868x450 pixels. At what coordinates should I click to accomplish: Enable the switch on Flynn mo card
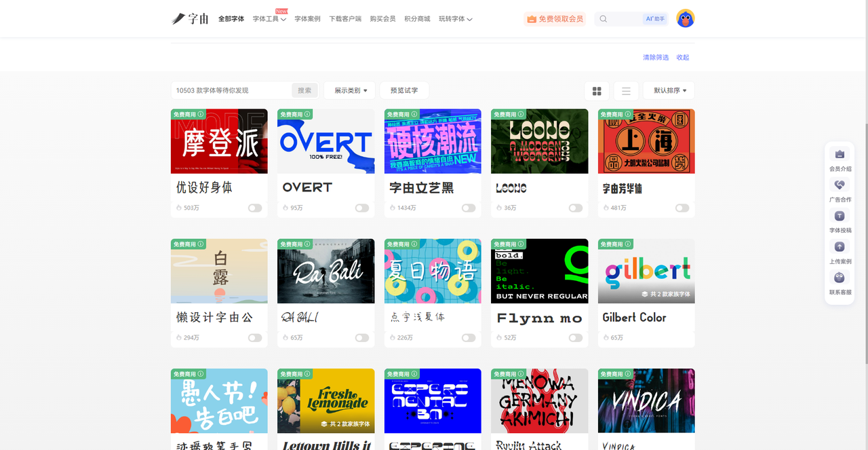tap(576, 338)
